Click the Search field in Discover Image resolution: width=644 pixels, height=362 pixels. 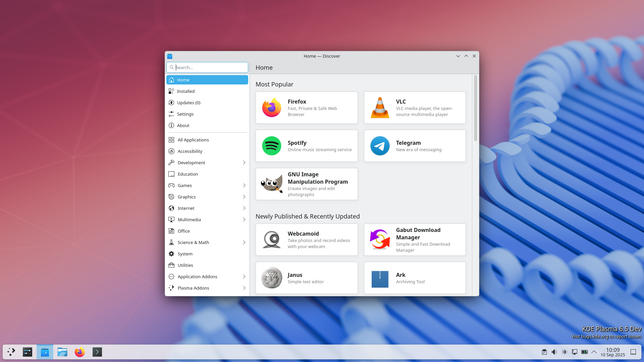tap(207, 67)
